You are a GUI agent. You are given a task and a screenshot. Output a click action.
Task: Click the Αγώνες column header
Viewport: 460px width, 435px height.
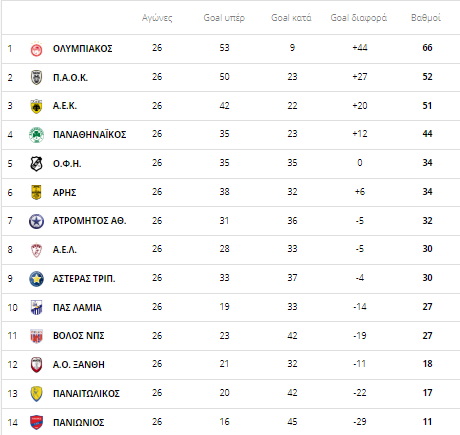[157, 18]
